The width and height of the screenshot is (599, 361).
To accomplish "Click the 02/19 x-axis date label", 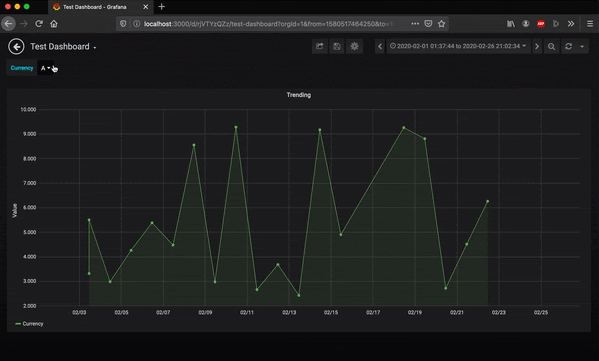I will click(x=415, y=312).
